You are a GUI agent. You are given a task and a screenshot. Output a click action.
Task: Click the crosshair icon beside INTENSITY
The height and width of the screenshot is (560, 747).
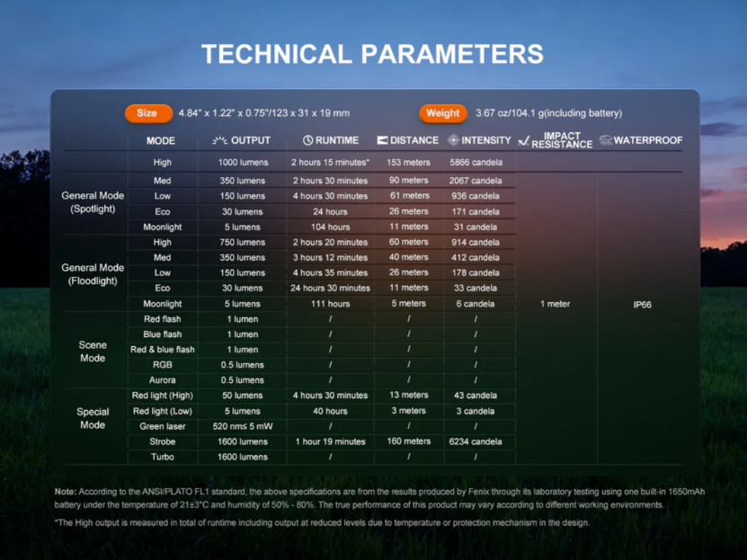453,140
